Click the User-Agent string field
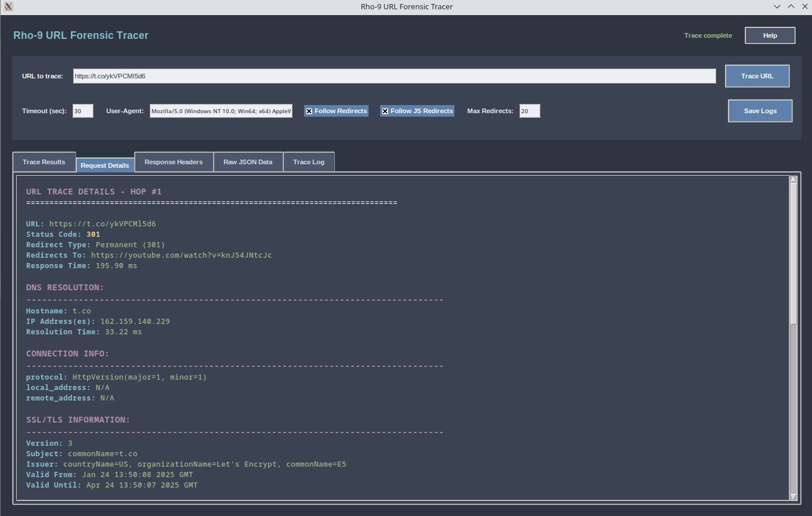This screenshot has height=516, width=812. tap(221, 111)
